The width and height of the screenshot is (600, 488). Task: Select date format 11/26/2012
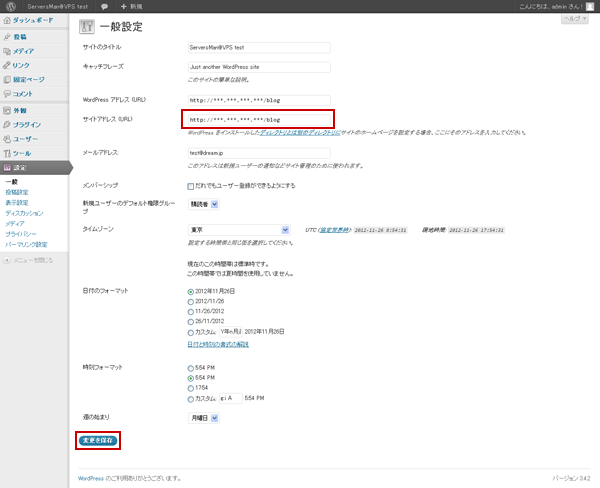(x=191, y=312)
